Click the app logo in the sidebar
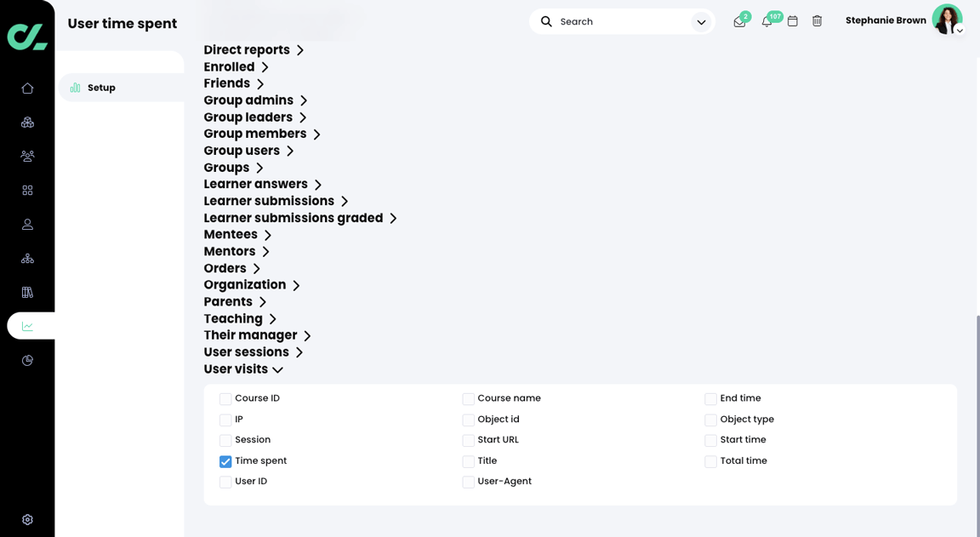Viewport: 980px width, 537px height. 27,37
